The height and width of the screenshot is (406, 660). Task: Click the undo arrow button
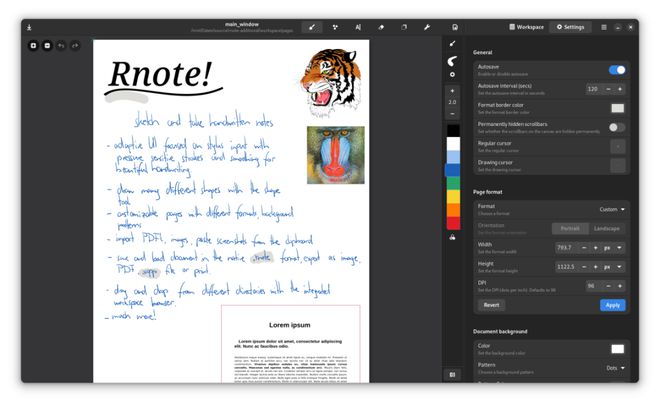(x=61, y=45)
